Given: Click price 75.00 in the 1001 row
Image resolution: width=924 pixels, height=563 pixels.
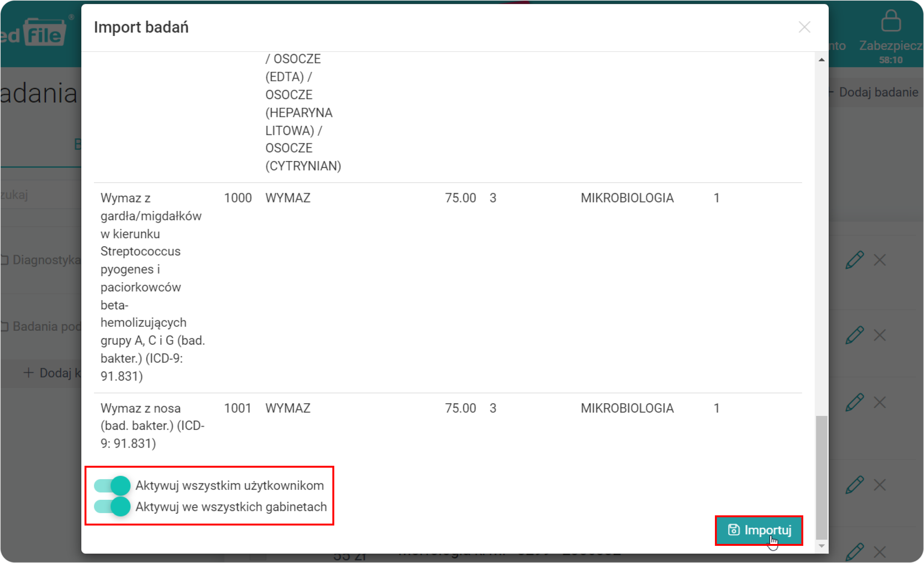Looking at the screenshot, I should (x=460, y=408).
